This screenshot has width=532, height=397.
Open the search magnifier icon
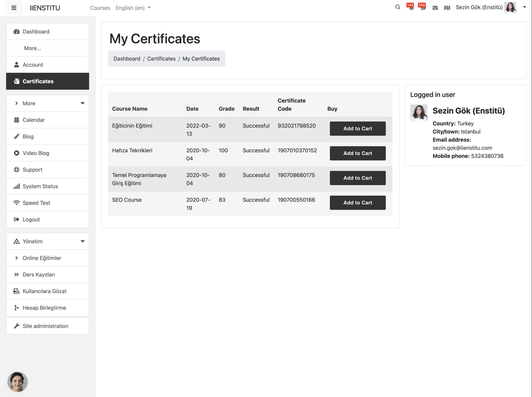coord(398,7)
